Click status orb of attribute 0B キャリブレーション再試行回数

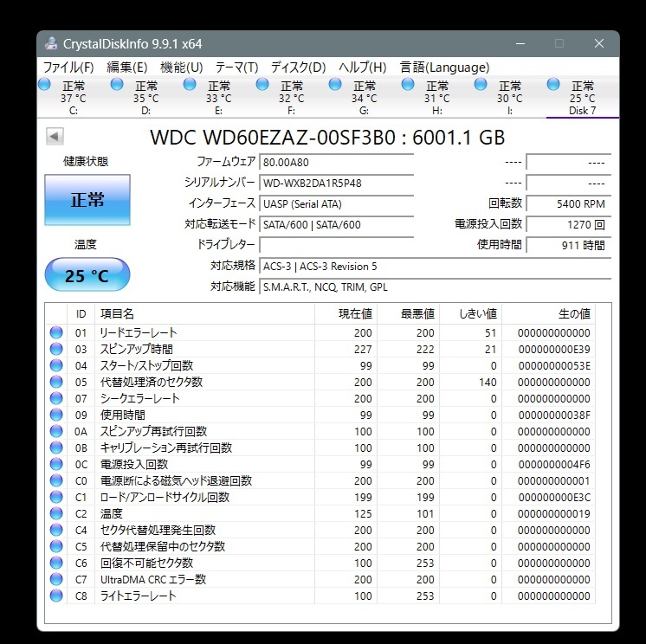coord(56,448)
